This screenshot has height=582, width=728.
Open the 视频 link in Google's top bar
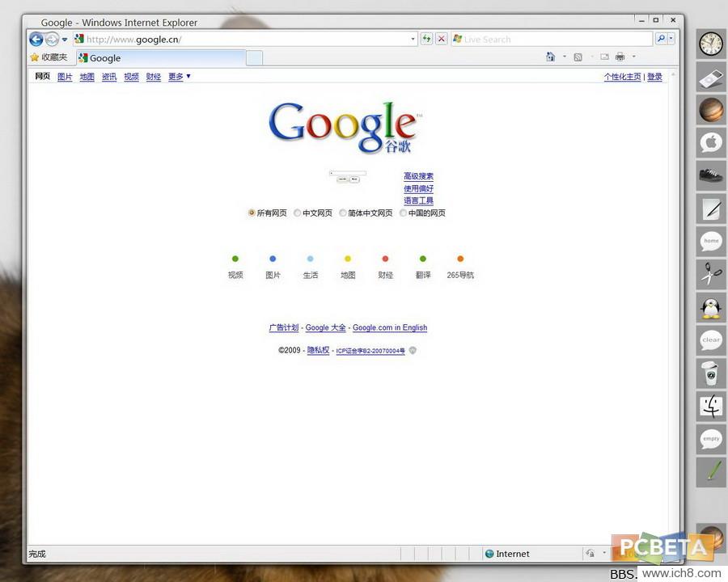pos(131,77)
